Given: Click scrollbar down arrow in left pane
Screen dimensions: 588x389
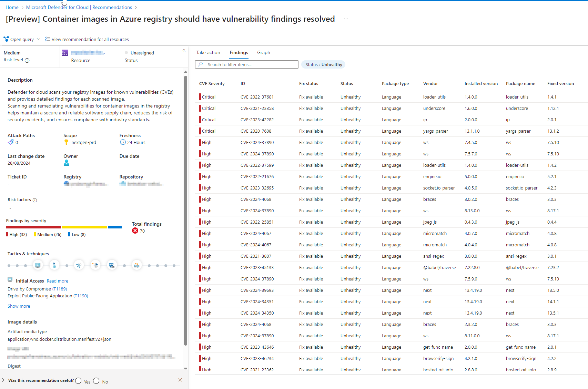Looking at the screenshot, I should (185, 368).
